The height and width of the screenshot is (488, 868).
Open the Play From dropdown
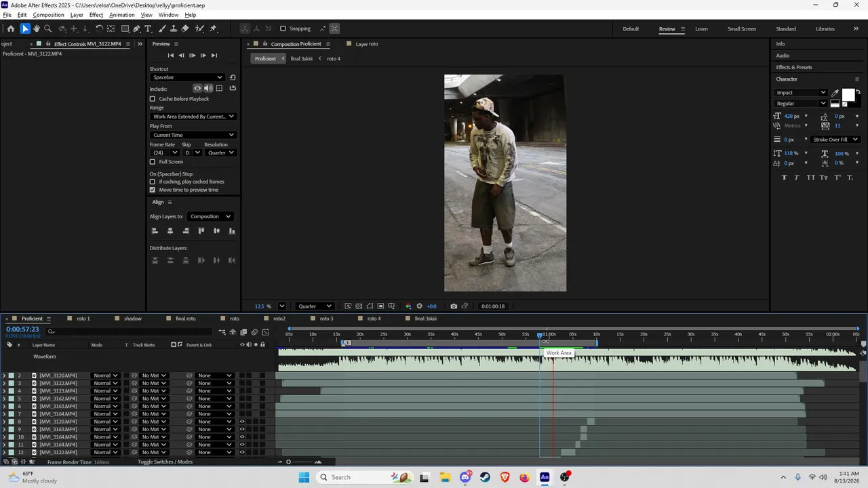point(193,135)
